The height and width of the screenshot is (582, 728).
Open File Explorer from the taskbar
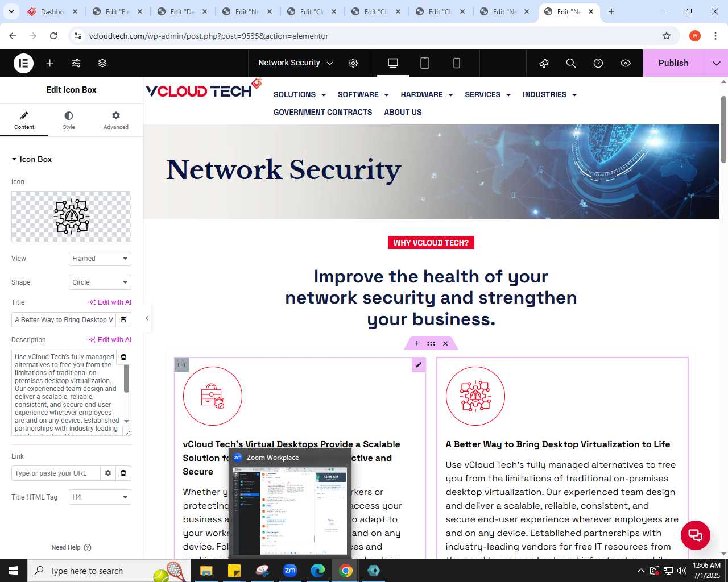pyautogui.click(x=206, y=571)
